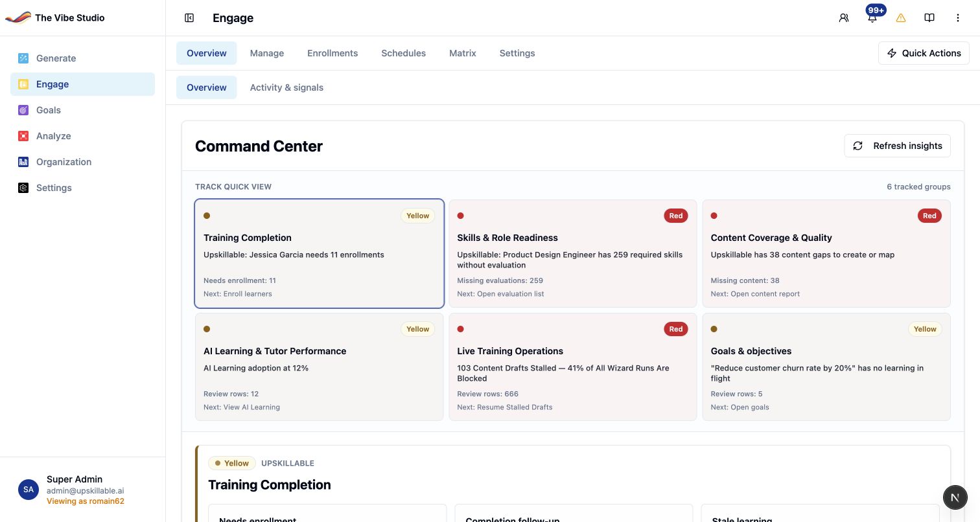Viewport: 980px width, 522px height.
Task: Click the Generate sidebar icon
Action: tap(23, 58)
